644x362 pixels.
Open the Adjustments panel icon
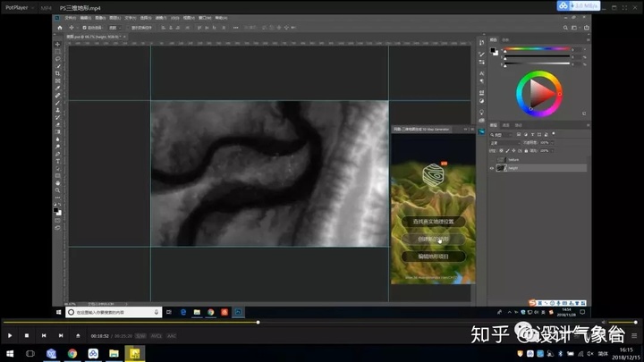pyautogui.click(x=481, y=101)
